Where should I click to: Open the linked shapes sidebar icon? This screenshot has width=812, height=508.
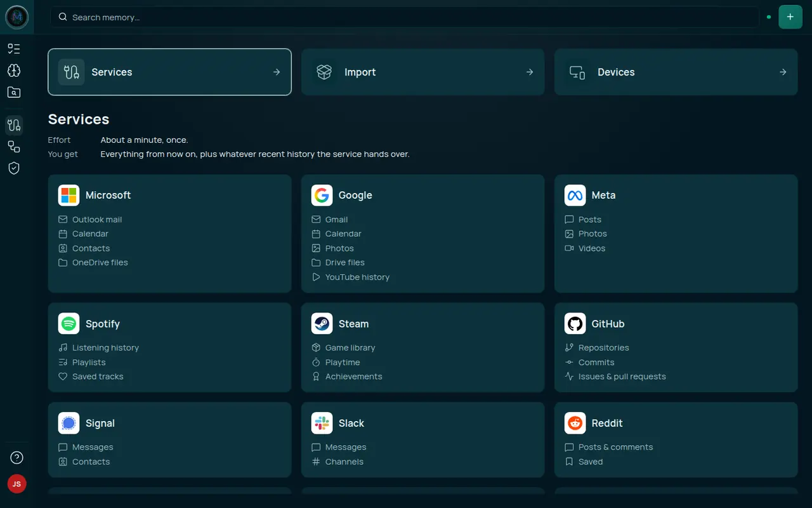(x=14, y=147)
